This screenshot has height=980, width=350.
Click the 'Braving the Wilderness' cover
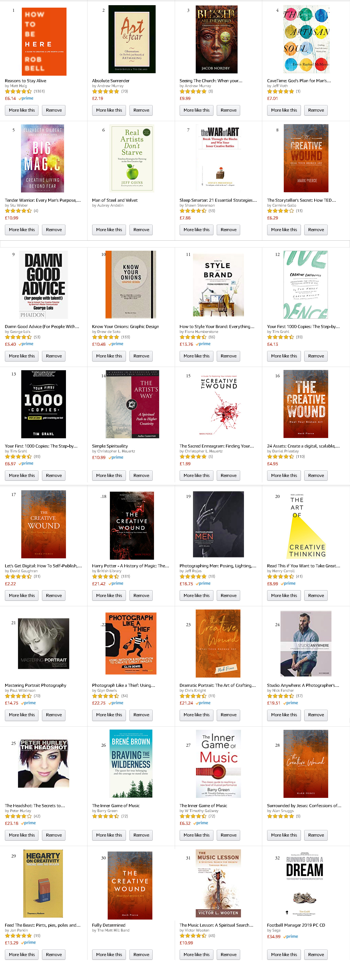(x=131, y=764)
